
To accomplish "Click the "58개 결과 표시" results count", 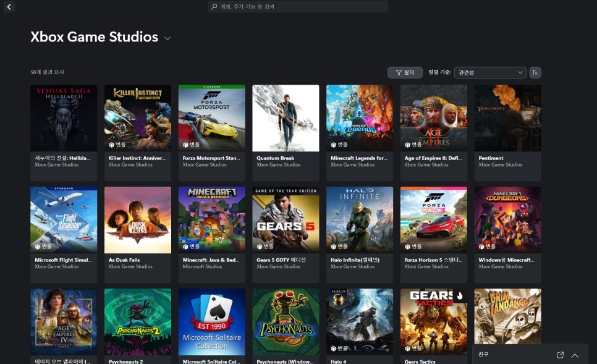I will 47,72.
